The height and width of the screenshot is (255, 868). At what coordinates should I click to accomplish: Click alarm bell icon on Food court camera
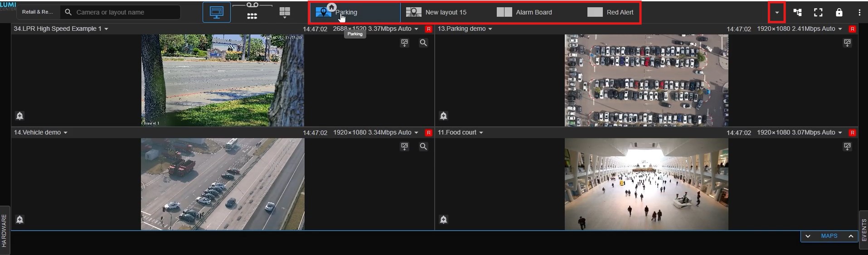pyautogui.click(x=443, y=220)
